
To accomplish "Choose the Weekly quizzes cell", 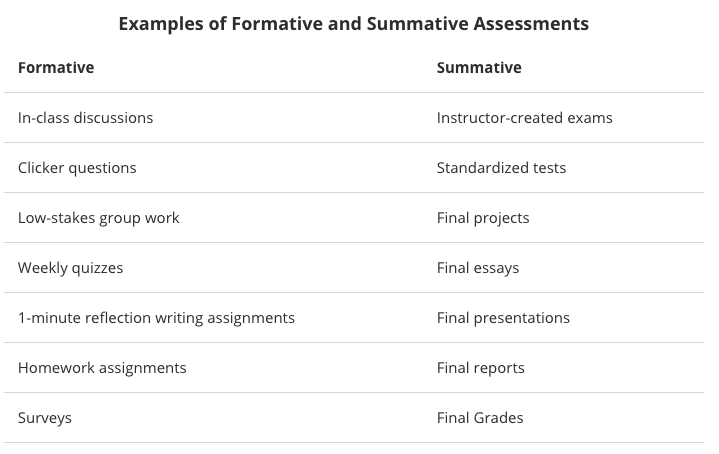I will click(x=71, y=268).
